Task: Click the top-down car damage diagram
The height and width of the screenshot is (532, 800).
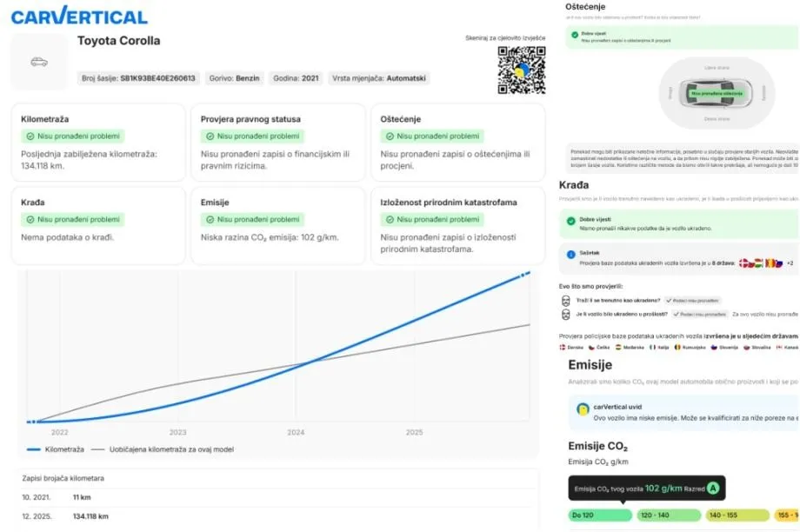Action: 717,93
